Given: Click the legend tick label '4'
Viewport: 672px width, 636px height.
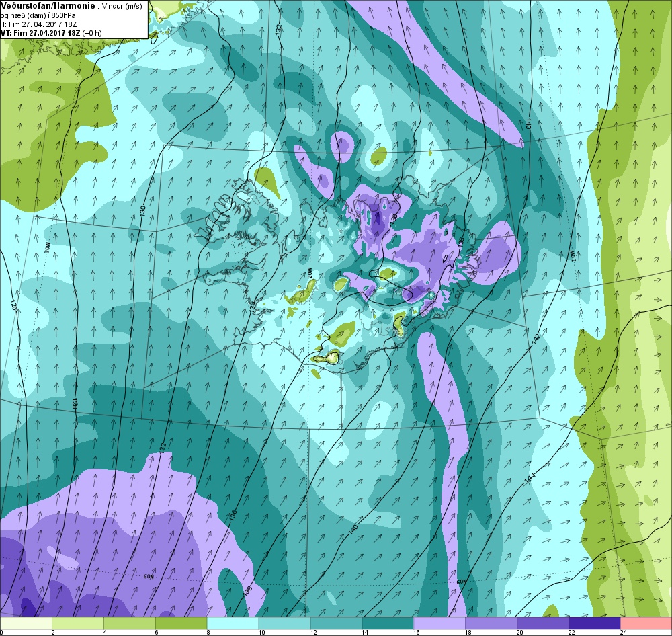Looking at the screenshot, I should click(104, 632).
